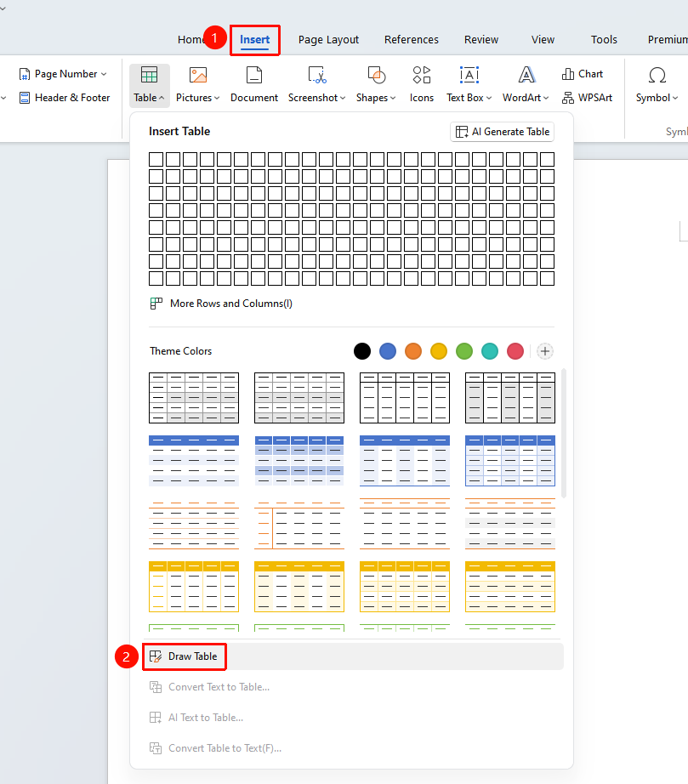
Task: Open the Table insert icon
Action: [149, 76]
